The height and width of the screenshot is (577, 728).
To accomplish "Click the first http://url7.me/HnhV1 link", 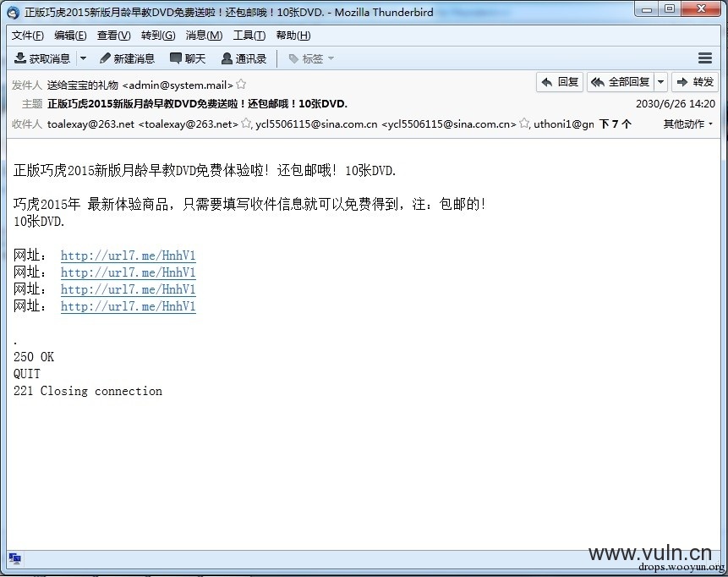I will click(x=128, y=256).
